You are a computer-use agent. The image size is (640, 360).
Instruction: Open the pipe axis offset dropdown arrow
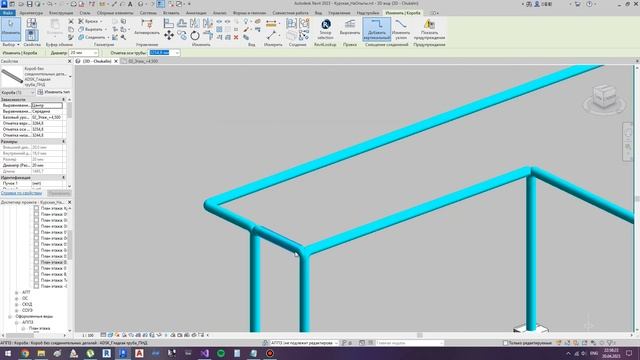point(176,53)
